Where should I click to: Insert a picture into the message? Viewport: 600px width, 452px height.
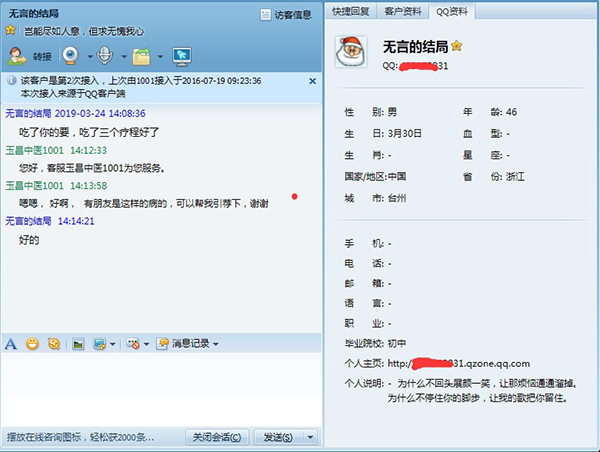(78, 344)
